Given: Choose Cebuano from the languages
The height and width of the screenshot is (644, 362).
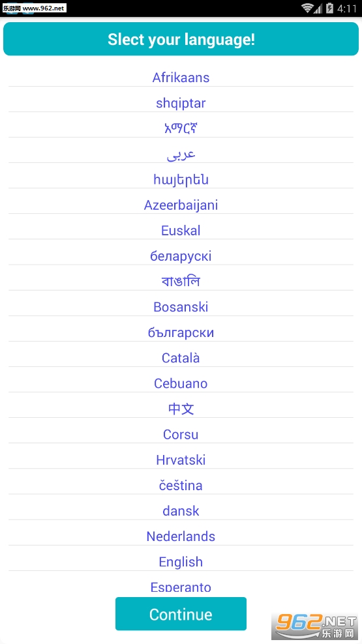Looking at the screenshot, I should [181, 383].
